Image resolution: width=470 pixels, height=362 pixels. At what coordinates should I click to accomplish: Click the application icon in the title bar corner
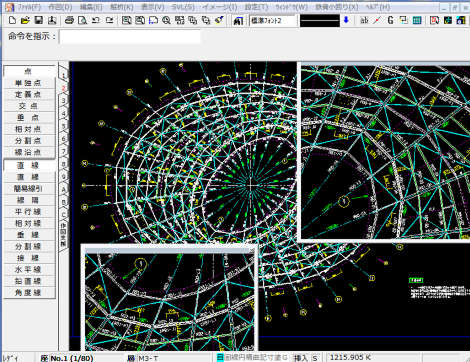(9, 7)
